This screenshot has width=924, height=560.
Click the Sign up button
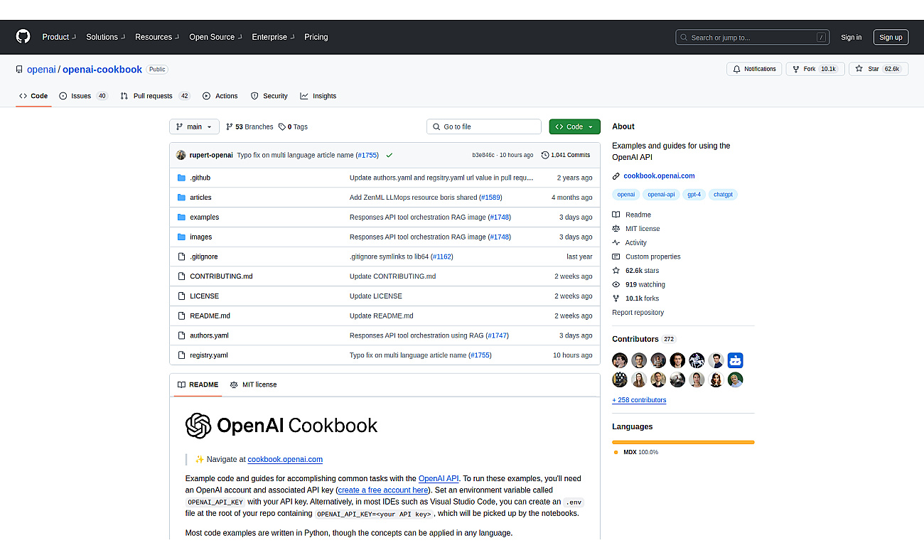(x=890, y=37)
